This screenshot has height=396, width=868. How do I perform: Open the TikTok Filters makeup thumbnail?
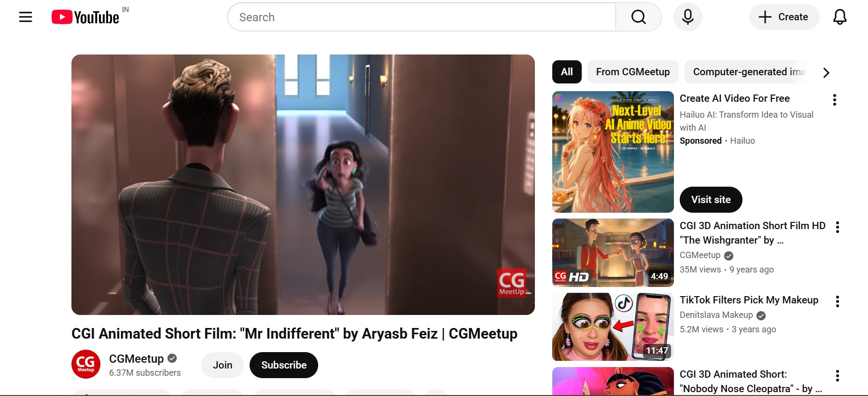tap(613, 327)
